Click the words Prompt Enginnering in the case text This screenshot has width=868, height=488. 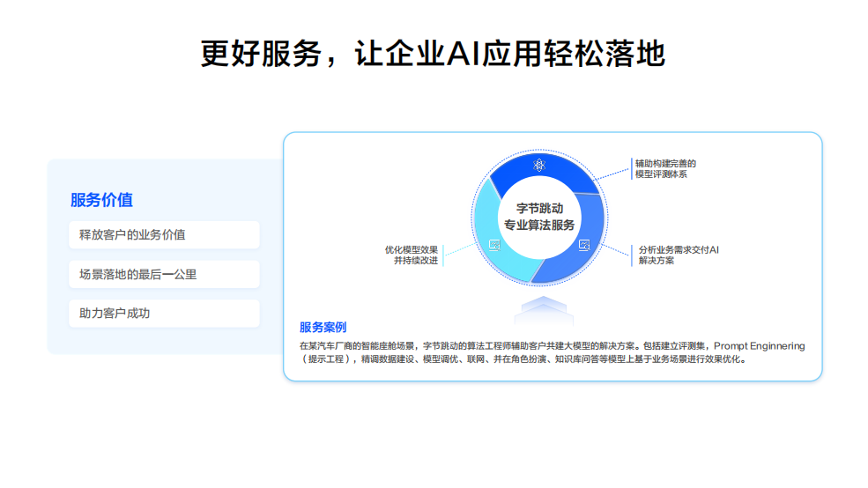(x=759, y=346)
